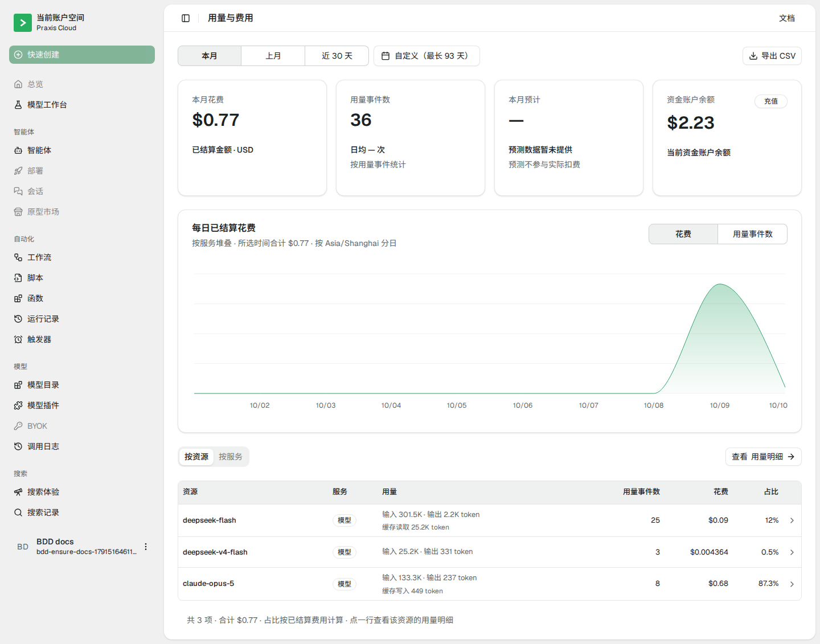Open 模型工作台 from the sidebar
This screenshot has height=644, width=820.
click(x=82, y=105)
